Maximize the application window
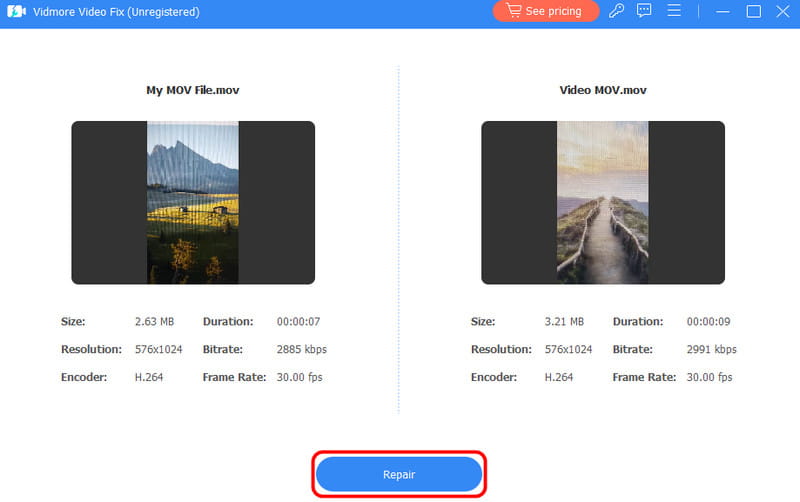Viewport: 800px width, 502px height. point(753,11)
